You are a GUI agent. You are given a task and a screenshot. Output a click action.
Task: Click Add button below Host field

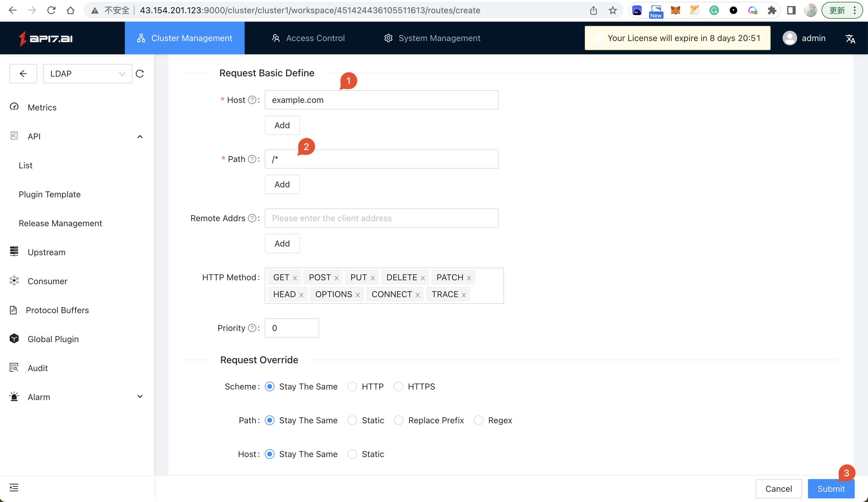coord(282,125)
